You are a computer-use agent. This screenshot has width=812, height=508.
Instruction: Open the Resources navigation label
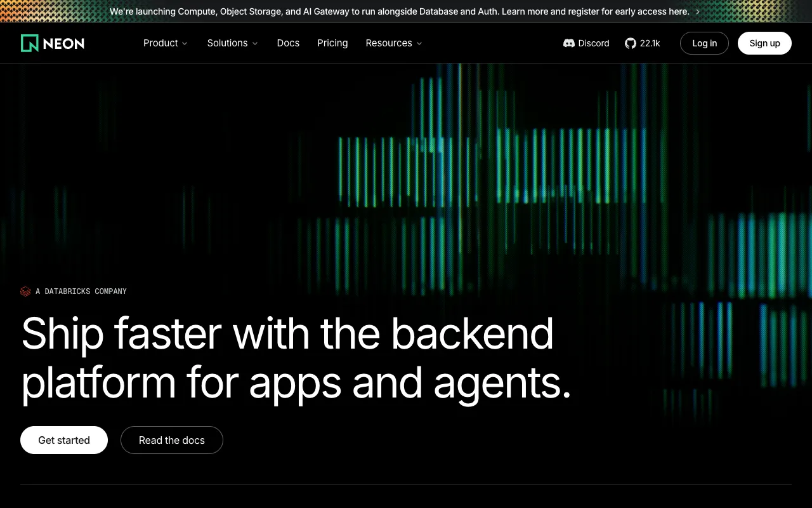[x=389, y=43]
